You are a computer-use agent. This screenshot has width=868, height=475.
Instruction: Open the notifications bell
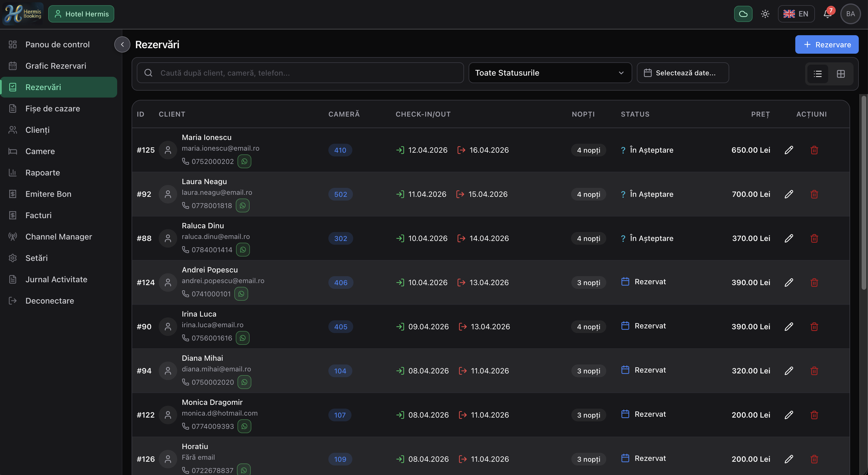click(x=827, y=14)
